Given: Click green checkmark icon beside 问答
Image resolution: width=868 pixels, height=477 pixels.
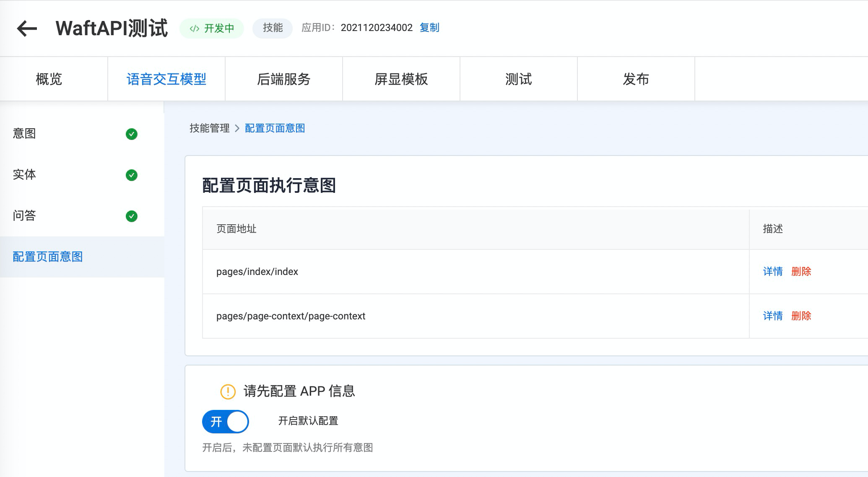Looking at the screenshot, I should [132, 216].
